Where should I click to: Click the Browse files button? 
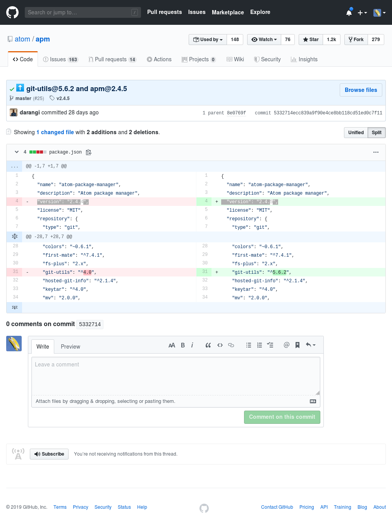coord(361,90)
